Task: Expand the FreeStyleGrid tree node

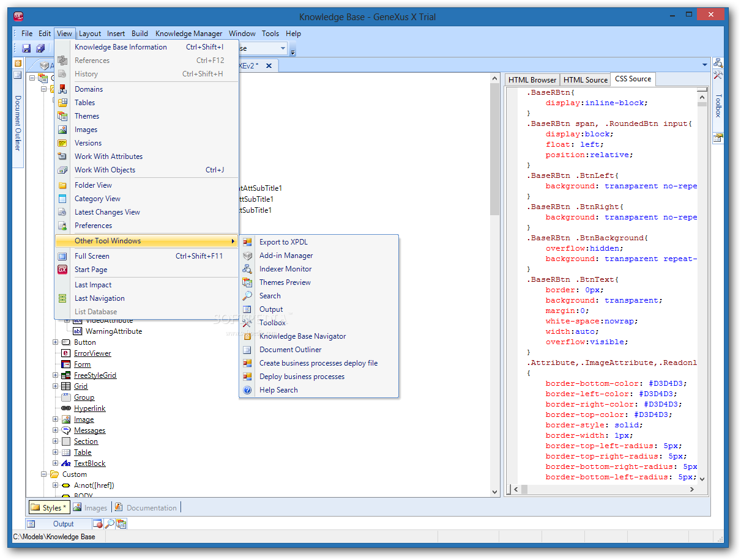Action: point(56,375)
